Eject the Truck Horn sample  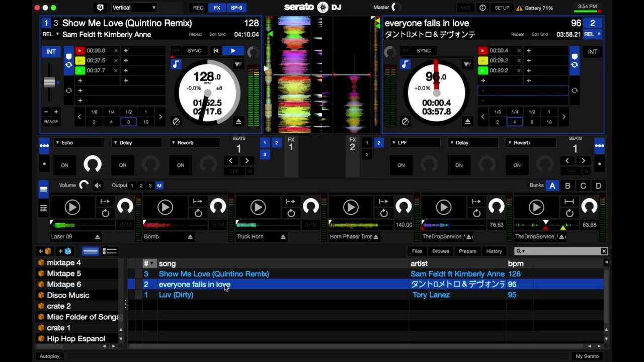pyautogui.click(x=283, y=237)
